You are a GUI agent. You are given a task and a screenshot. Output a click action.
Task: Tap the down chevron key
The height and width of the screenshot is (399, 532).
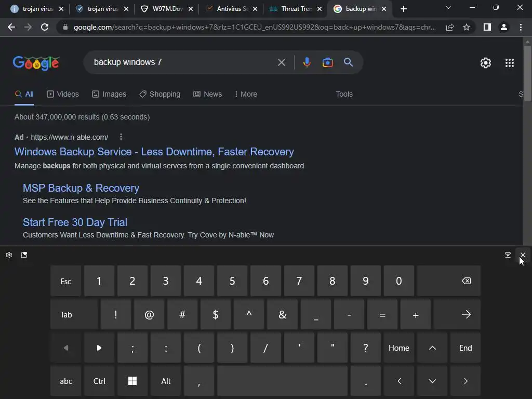[432, 381]
